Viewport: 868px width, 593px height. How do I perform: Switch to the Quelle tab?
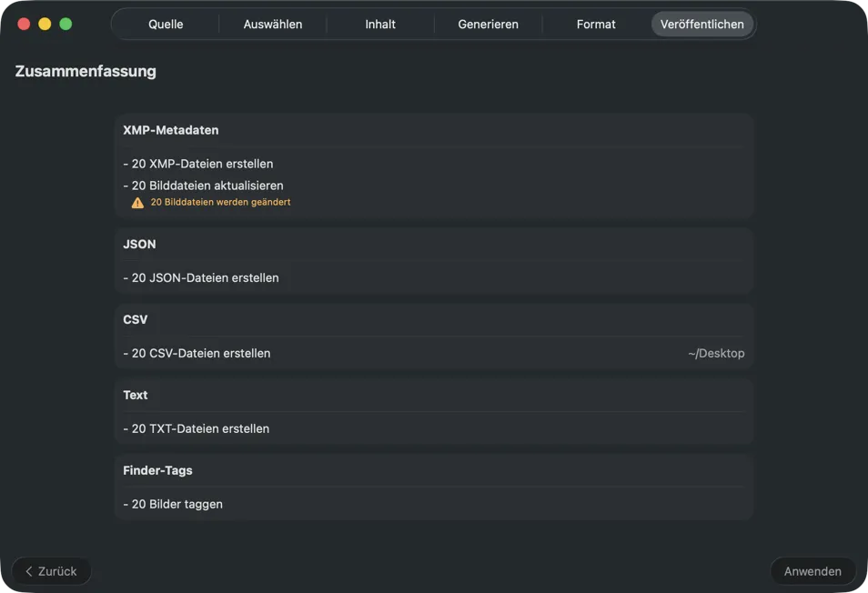166,25
